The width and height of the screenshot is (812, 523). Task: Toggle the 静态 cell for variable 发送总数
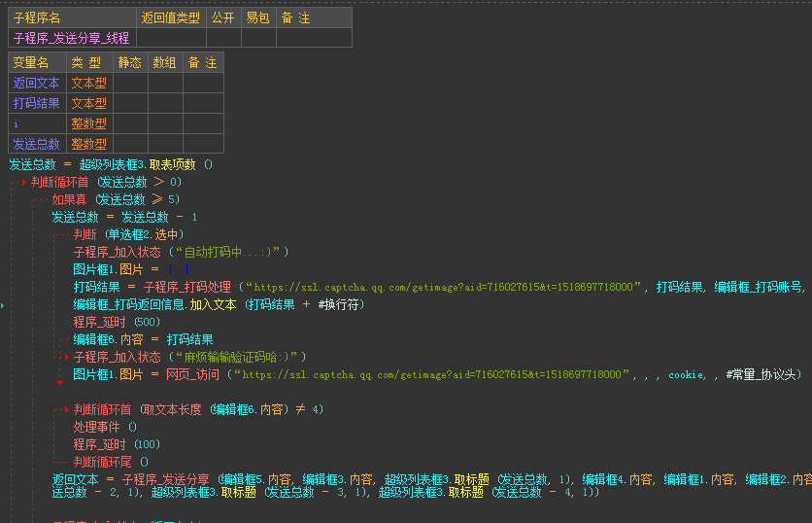coord(129,143)
